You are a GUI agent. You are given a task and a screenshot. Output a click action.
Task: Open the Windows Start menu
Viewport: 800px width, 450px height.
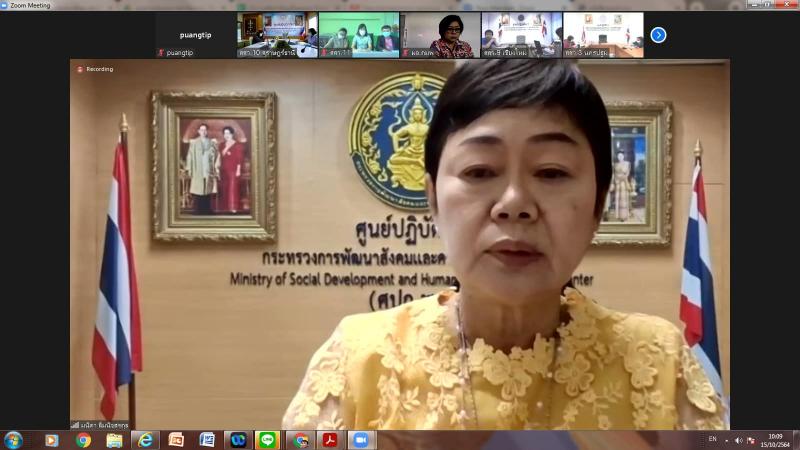pos(13,440)
